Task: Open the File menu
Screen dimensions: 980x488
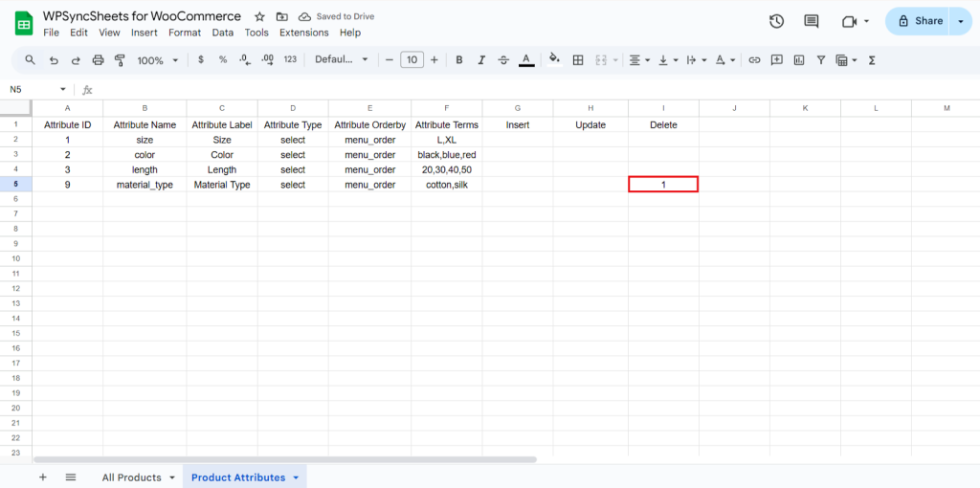Action: click(52, 33)
